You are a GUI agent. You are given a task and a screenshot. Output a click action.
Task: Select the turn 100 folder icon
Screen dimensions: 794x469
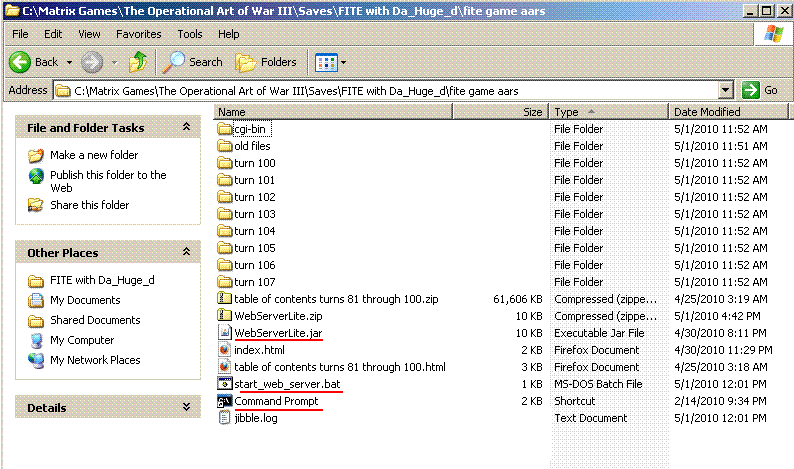pyautogui.click(x=224, y=163)
